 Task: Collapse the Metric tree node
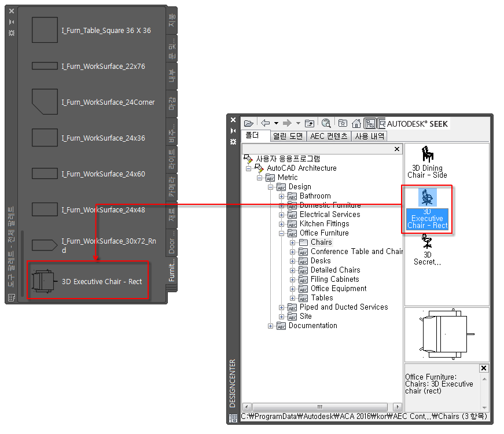(x=259, y=178)
